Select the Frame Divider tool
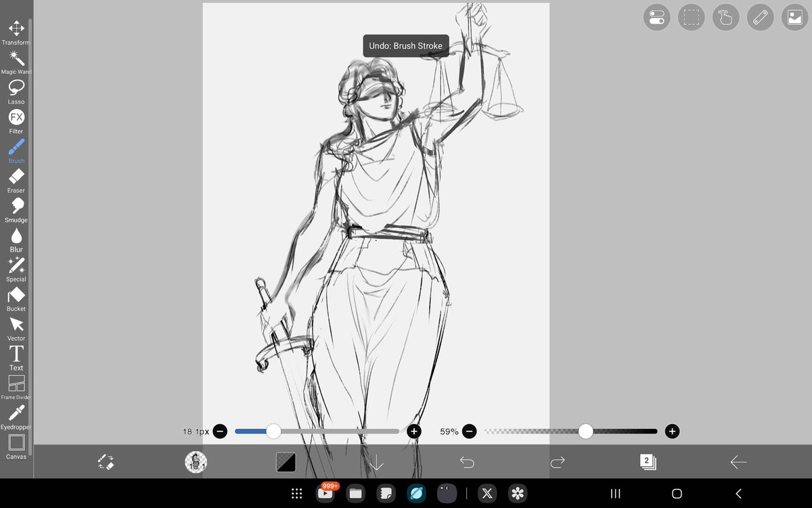The image size is (812, 508). [16, 388]
